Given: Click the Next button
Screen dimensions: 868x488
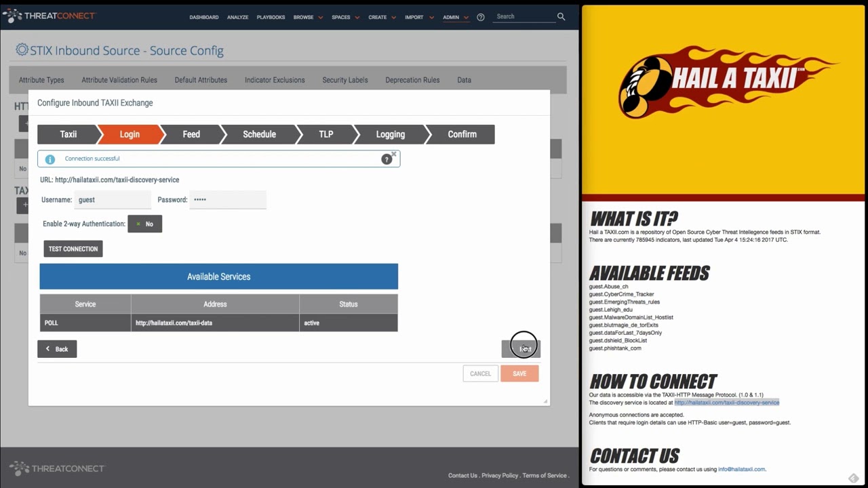Looking at the screenshot, I should click(521, 348).
